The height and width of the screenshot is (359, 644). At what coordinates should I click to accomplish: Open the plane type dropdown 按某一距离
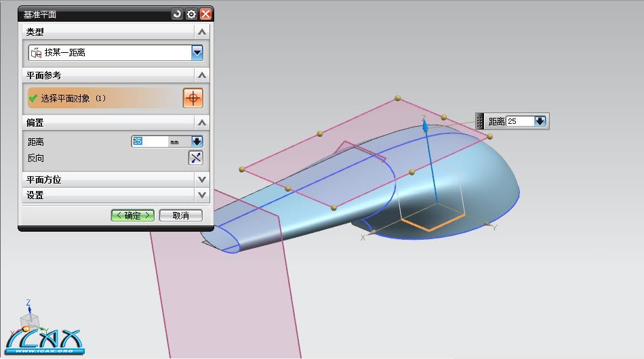pos(197,52)
